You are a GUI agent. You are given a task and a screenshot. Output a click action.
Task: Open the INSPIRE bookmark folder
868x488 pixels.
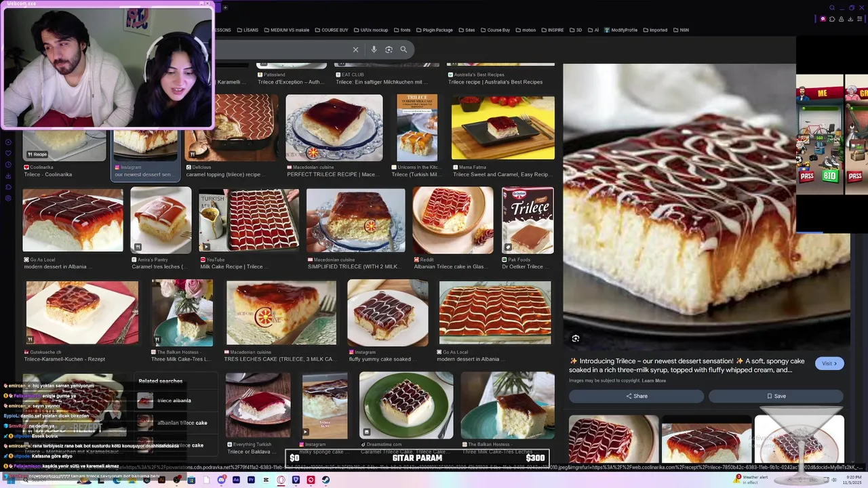click(x=552, y=30)
